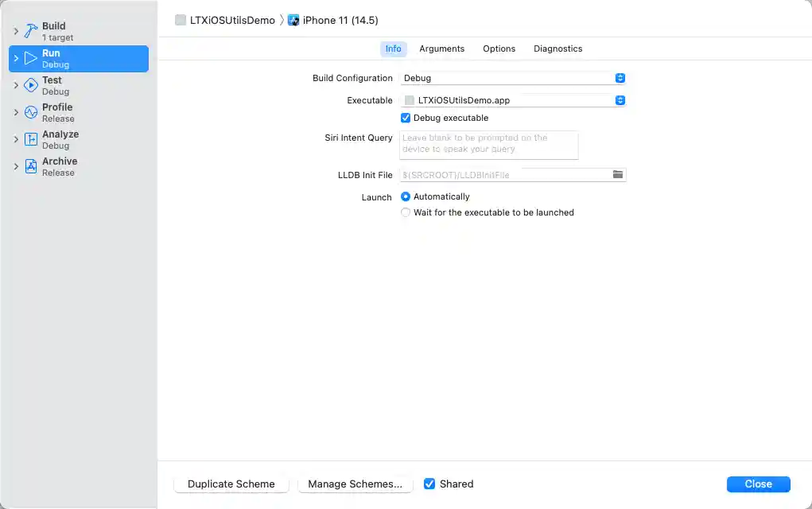Browse for LLDB Init File folder icon
This screenshot has width=812, height=509.
618,174
